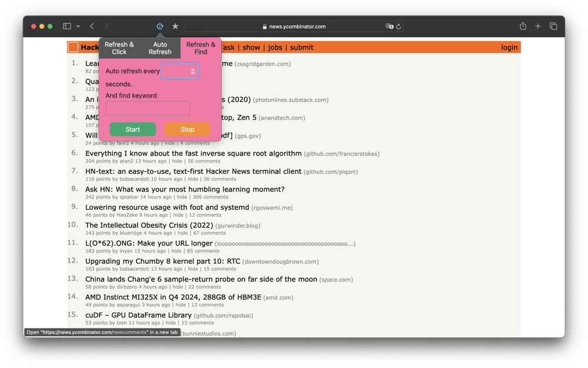Switch to Refresh & Click tab
This screenshot has width=588, height=368.
tap(119, 48)
